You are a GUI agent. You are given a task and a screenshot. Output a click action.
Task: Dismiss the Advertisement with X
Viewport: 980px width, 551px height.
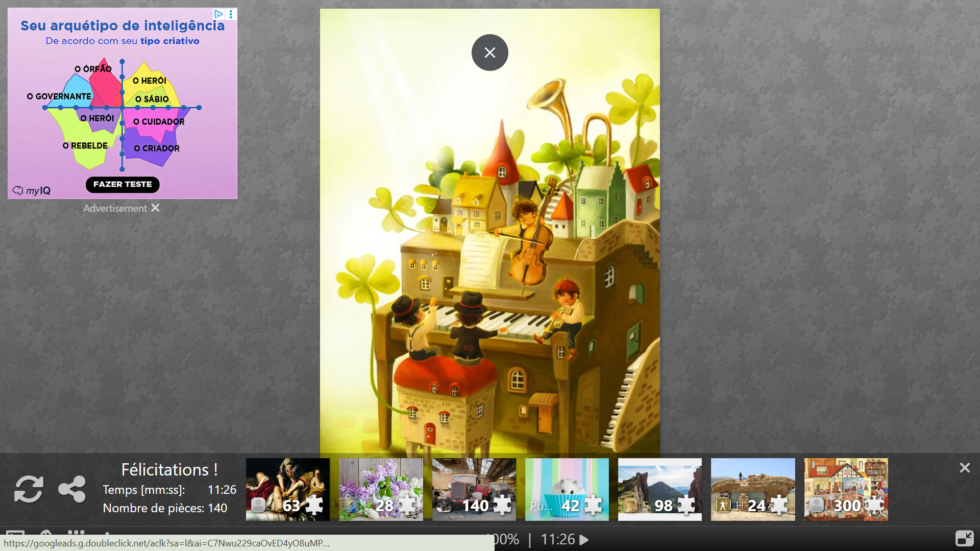(155, 208)
